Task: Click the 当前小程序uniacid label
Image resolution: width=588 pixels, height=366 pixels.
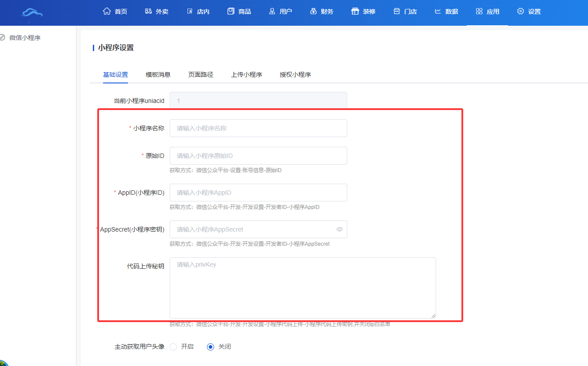Action: click(x=139, y=101)
